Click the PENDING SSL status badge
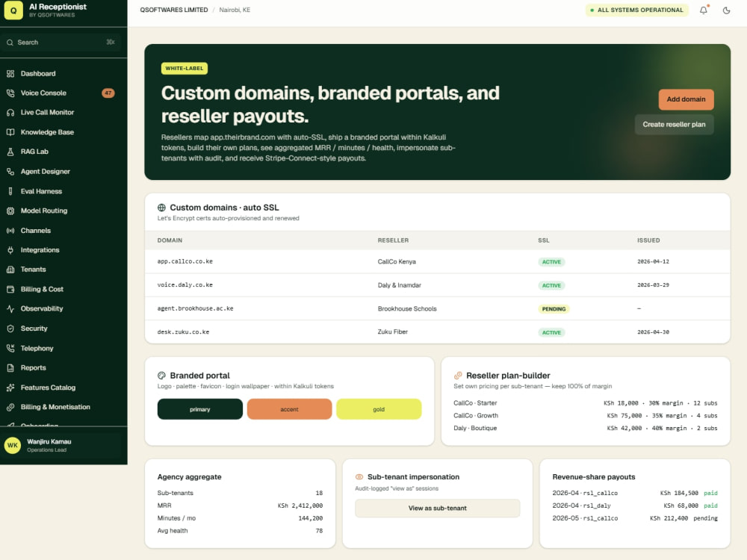 (x=554, y=309)
